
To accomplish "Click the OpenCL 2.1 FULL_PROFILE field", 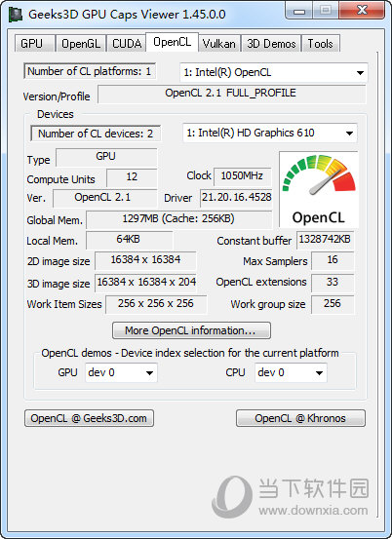I will (232, 94).
